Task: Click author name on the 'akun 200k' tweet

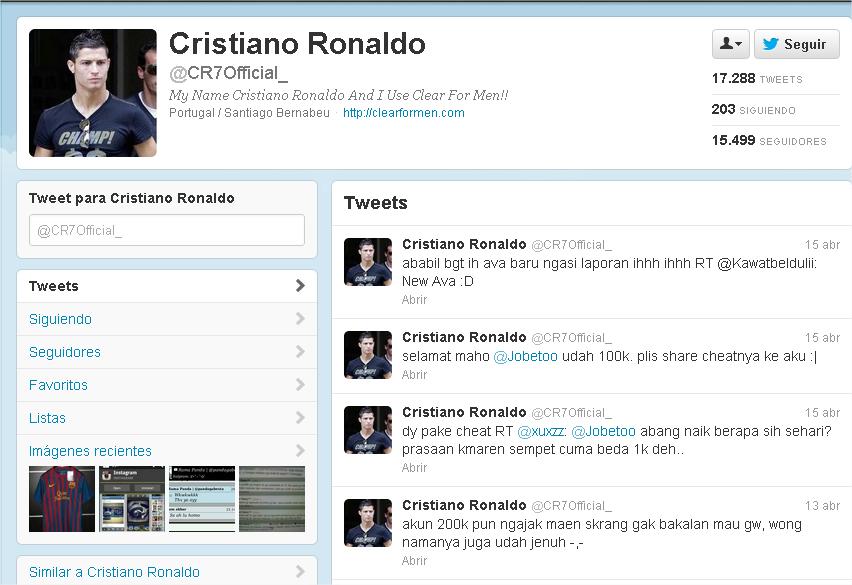Action: pyautogui.click(x=464, y=505)
